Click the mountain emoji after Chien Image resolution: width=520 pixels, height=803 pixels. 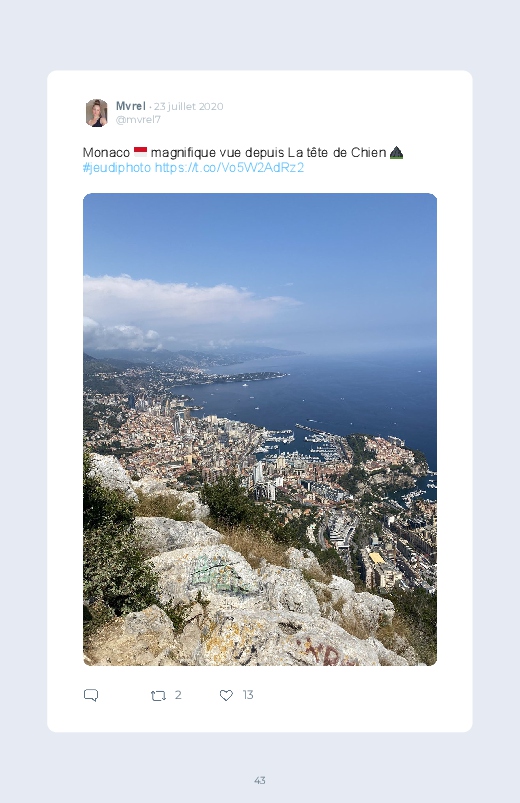pyautogui.click(x=397, y=153)
